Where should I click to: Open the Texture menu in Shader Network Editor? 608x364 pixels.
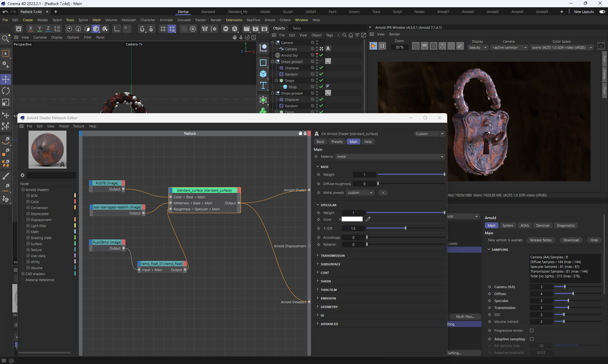tap(79, 126)
